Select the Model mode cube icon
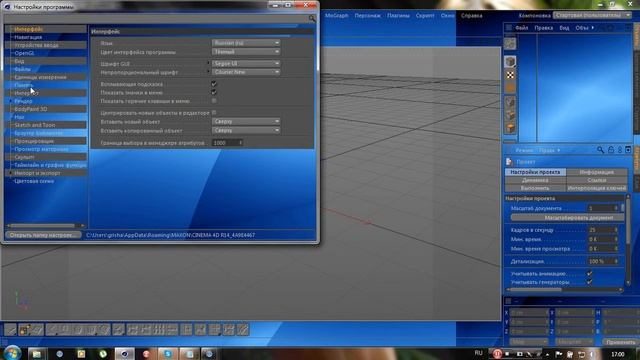This screenshot has height=360, width=640. [510, 62]
